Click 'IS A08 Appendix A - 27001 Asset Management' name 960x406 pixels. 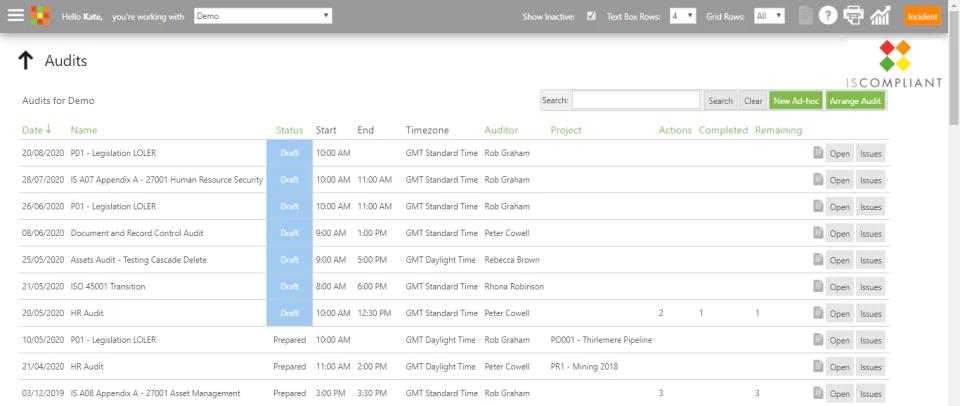click(x=156, y=393)
